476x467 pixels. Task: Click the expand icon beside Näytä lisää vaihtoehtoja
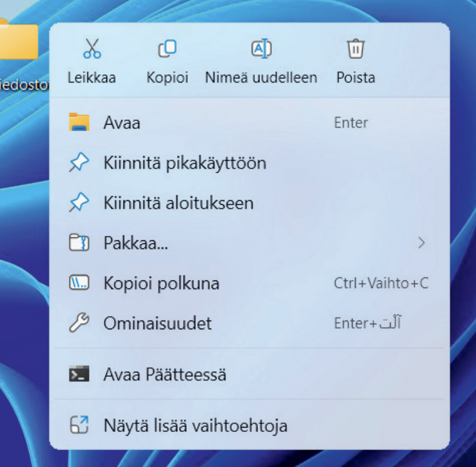[x=79, y=425]
